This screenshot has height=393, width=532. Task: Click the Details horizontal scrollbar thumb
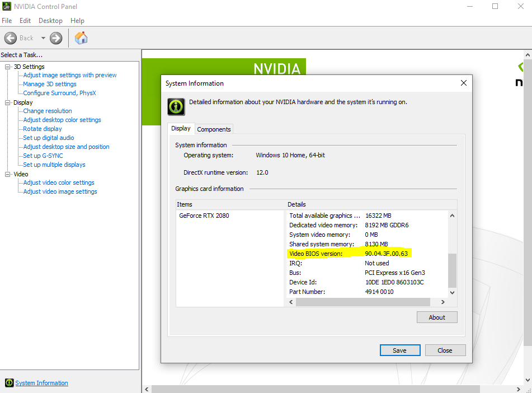(x=363, y=302)
